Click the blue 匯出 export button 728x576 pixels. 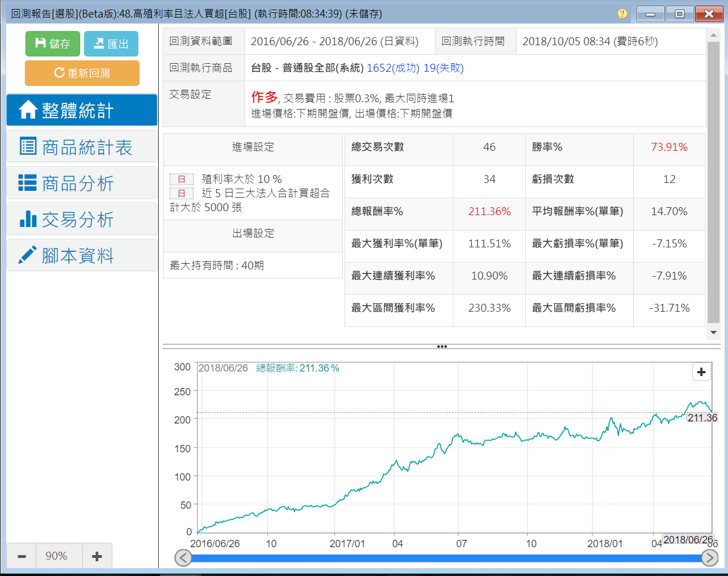click(x=111, y=44)
